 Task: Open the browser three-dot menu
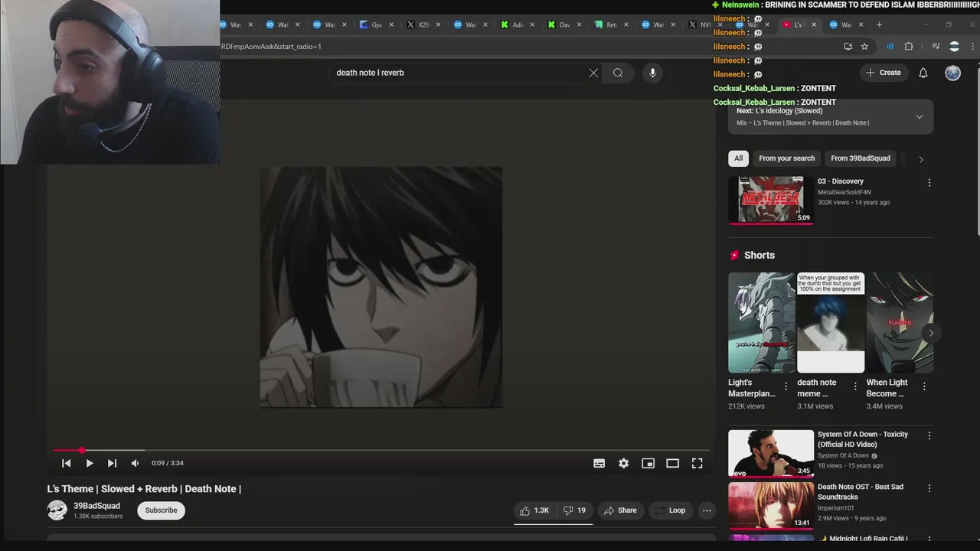(973, 47)
